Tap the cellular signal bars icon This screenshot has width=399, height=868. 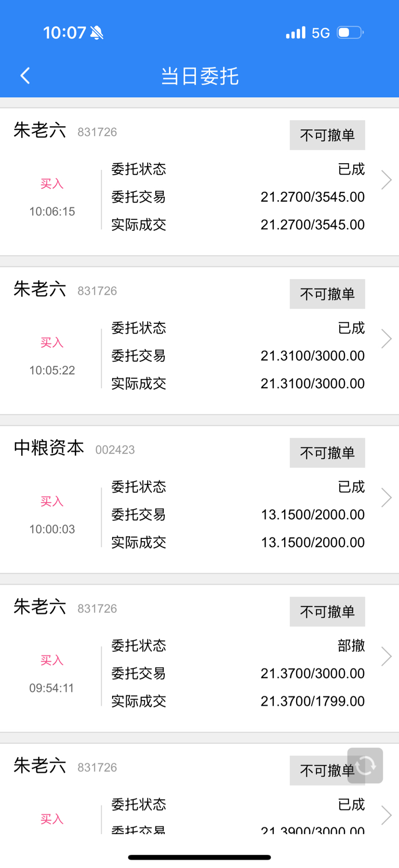296,33
